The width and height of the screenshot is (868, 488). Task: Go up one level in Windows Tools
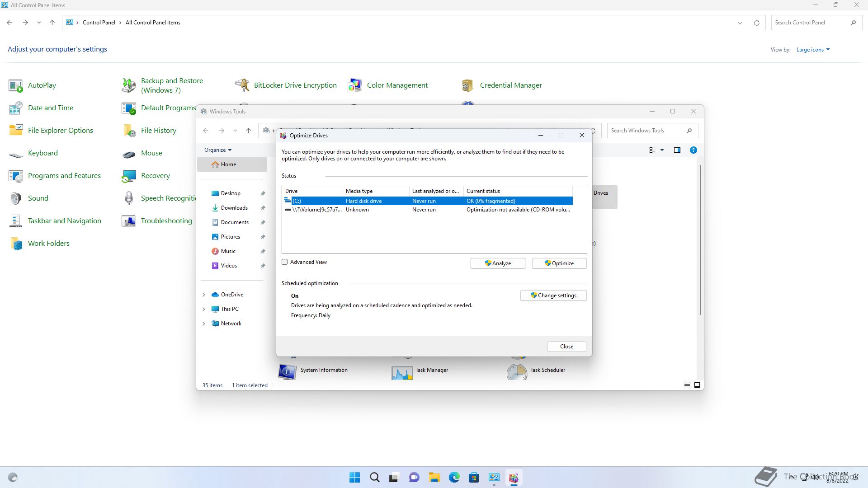248,131
